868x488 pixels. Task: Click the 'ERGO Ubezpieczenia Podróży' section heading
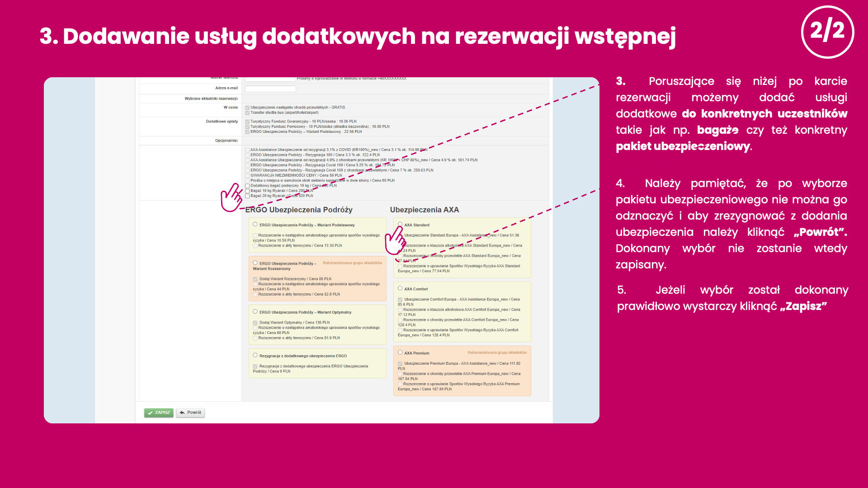click(x=299, y=210)
